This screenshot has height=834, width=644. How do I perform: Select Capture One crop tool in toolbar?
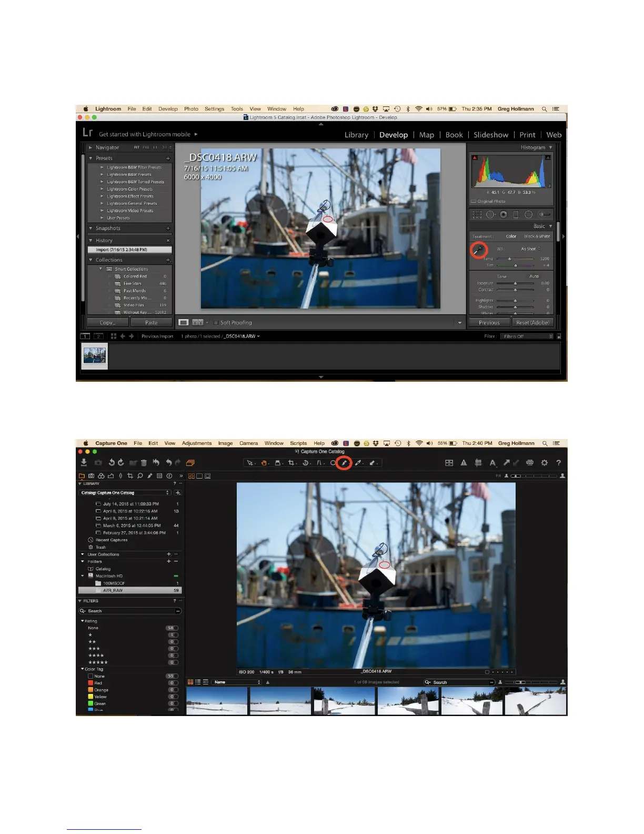(x=291, y=463)
